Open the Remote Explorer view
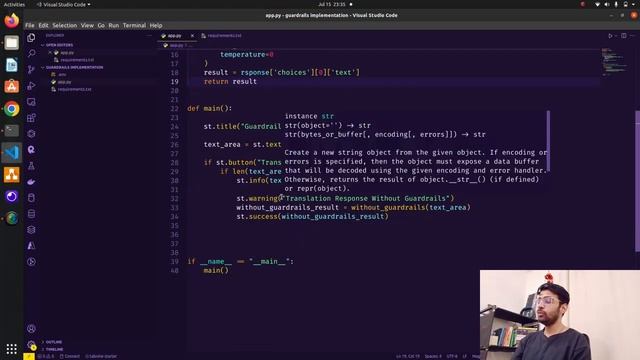Viewport: 640px width, 360px height. [x=31, y=102]
